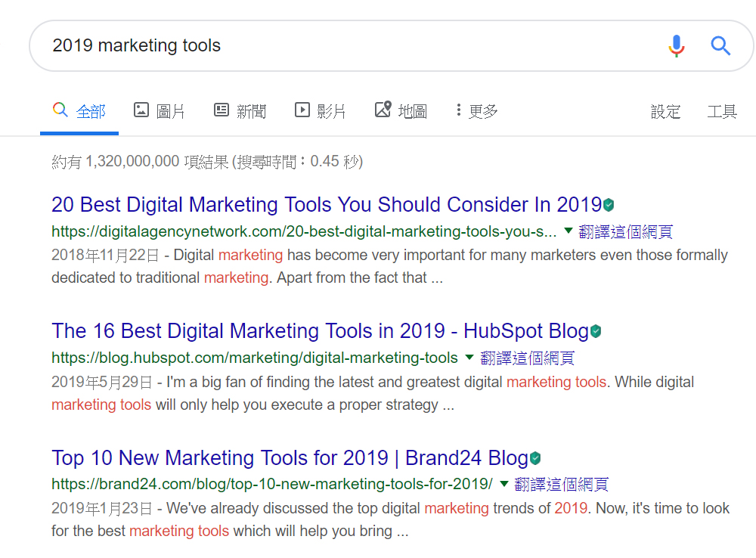Screen dimensions: 756x558
Task: Select the 全部 (All) tab
Action: pos(79,111)
